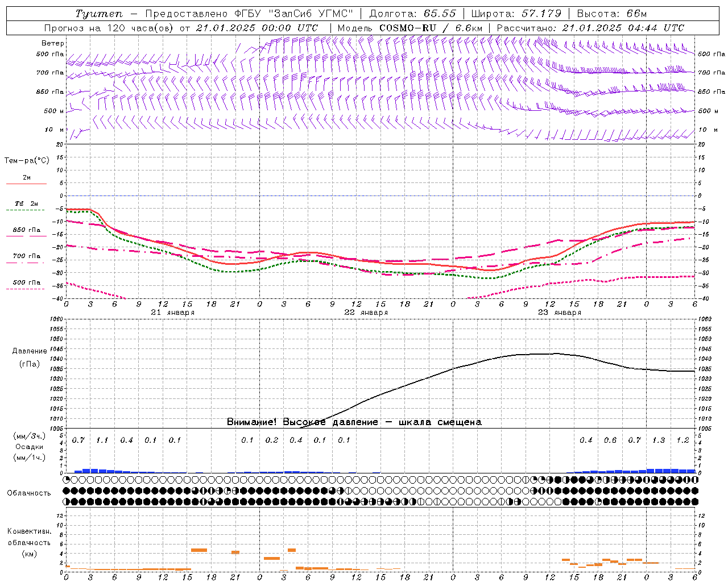Click the Рассчитано: 21.01.2025 04:44 UTC timestamp
Screen dimensions: 728x582
590,28
